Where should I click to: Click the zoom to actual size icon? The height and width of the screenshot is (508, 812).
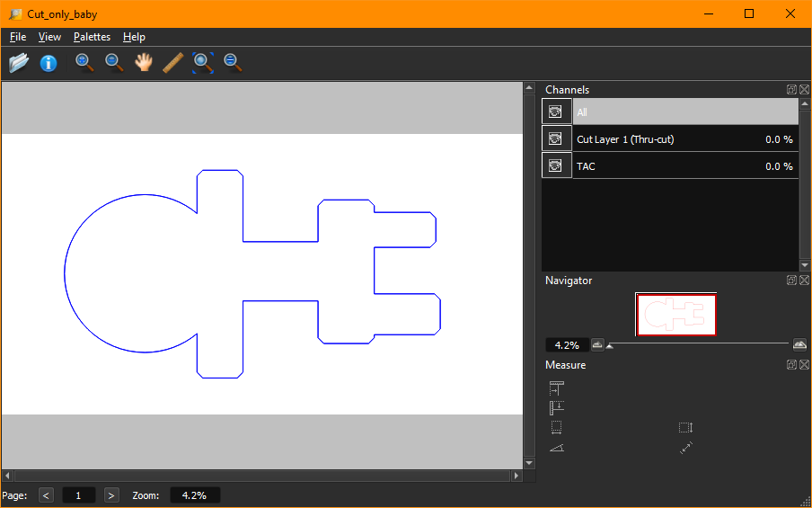(x=233, y=62)
